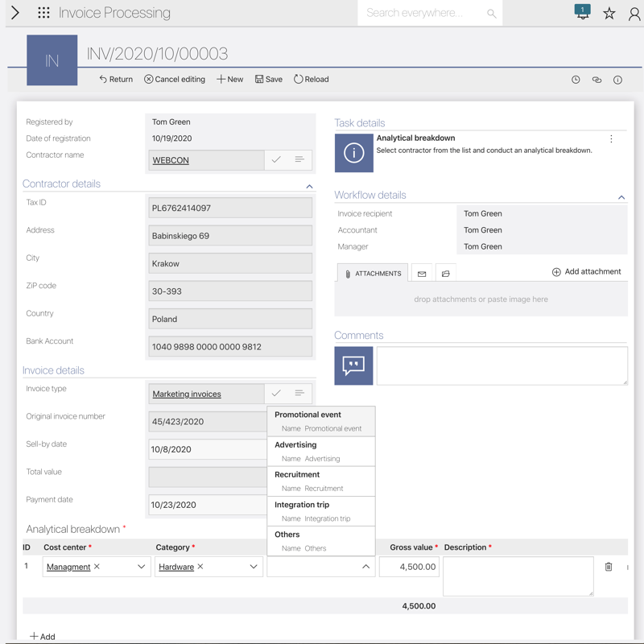The image size is (644, 644).
Task: Click the favorites star icon
Action: click(609, 14)
